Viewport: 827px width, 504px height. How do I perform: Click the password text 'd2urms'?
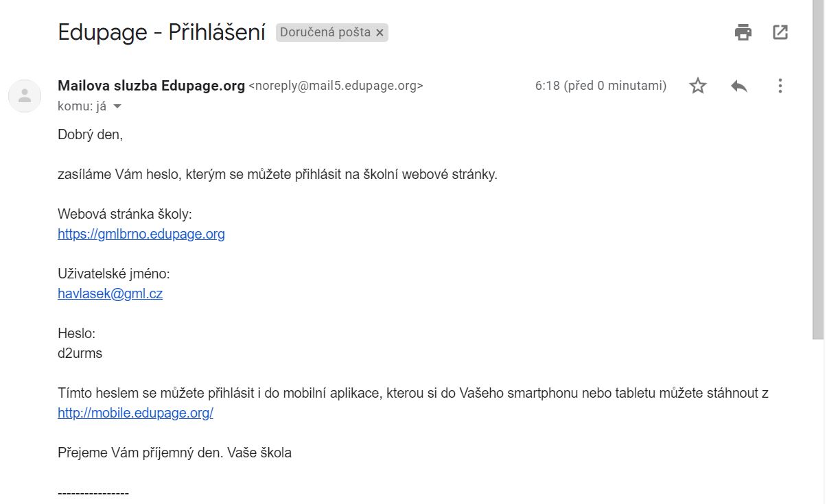pos(80,354)
